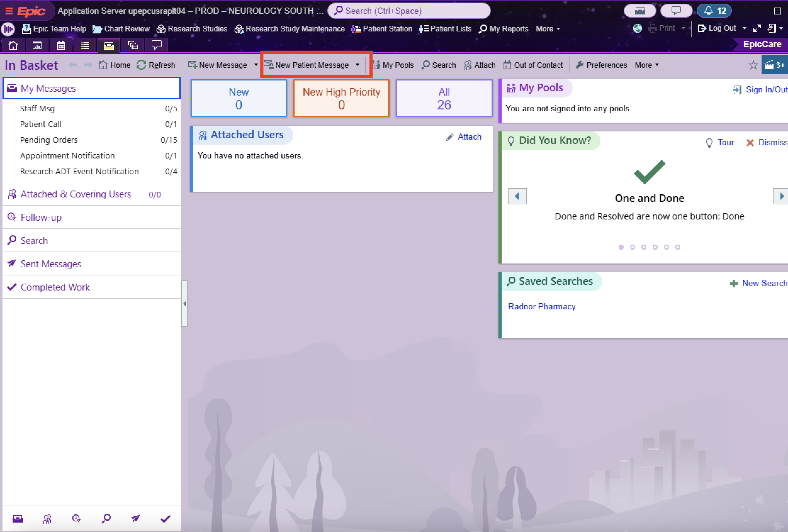Select the last Did You Know page dot
The width and height of the screenshot is (788, 532).
click(x=678, y=247)
